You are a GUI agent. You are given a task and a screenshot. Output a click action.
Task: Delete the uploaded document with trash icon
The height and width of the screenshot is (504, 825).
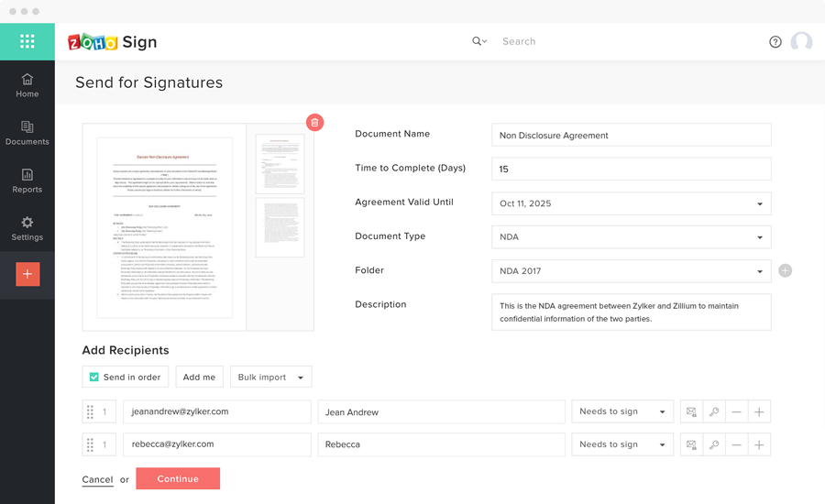(x=314, y=123)
